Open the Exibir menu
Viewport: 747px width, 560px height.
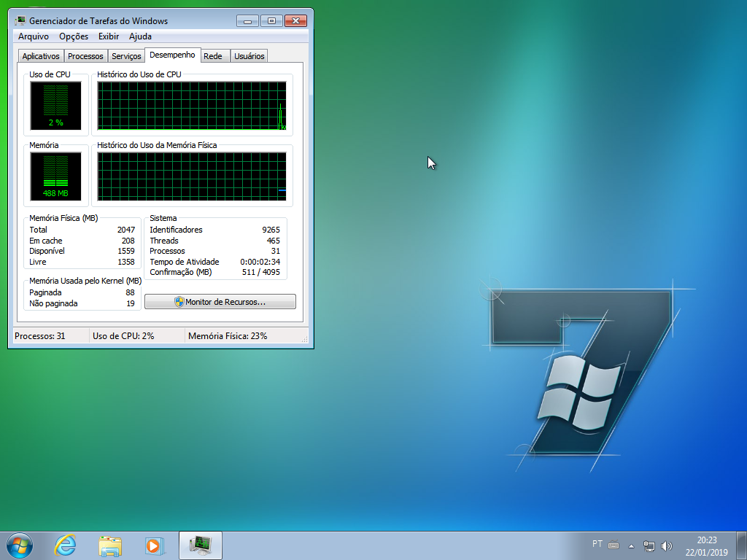(108, 36)
